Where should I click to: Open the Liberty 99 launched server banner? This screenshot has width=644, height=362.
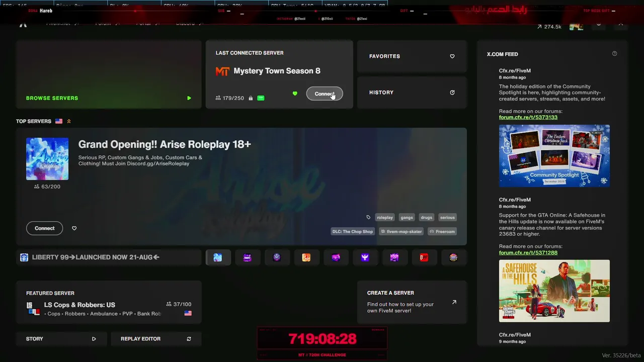click(109, 257)
